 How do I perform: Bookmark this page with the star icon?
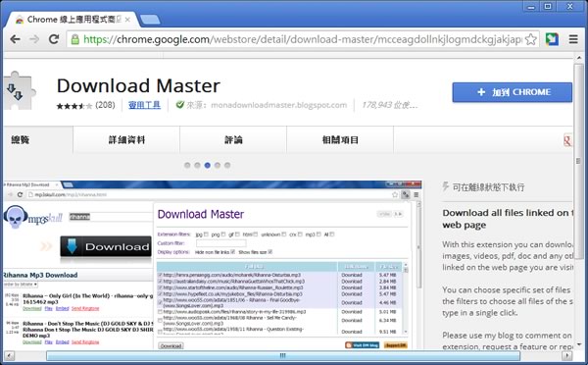point(530,39)
